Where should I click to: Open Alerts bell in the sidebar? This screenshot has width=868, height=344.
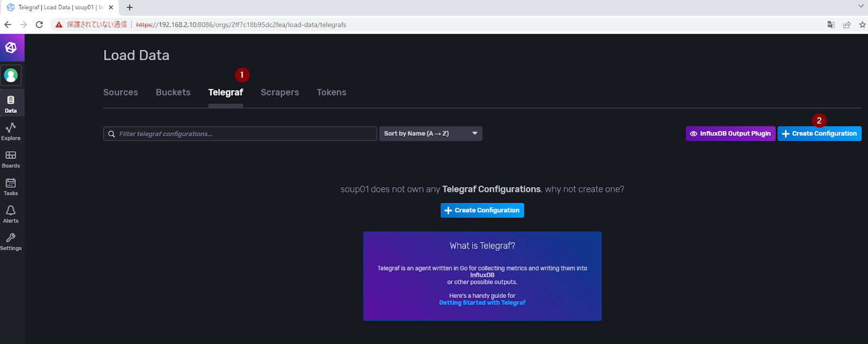(11, 214)
